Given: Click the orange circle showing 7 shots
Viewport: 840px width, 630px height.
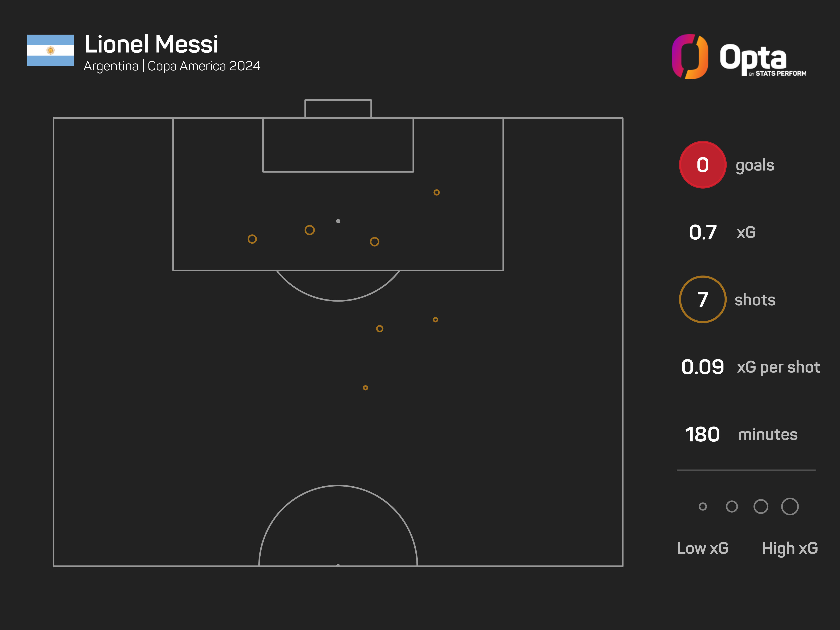Looking at the screenshot, I should coord(702,300).
